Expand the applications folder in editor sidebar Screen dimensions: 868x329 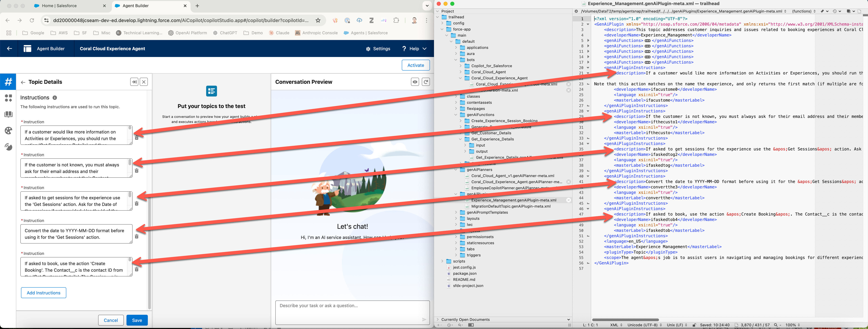point(456,47)
